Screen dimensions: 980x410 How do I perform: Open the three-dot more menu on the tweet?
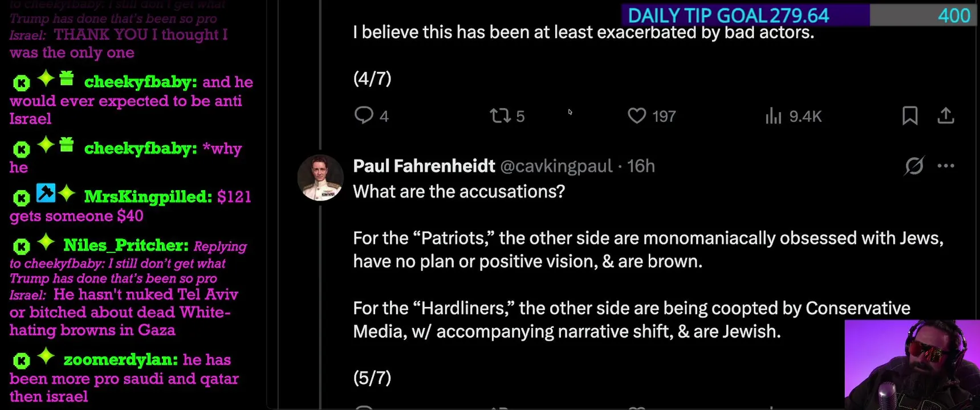[946, 166]
